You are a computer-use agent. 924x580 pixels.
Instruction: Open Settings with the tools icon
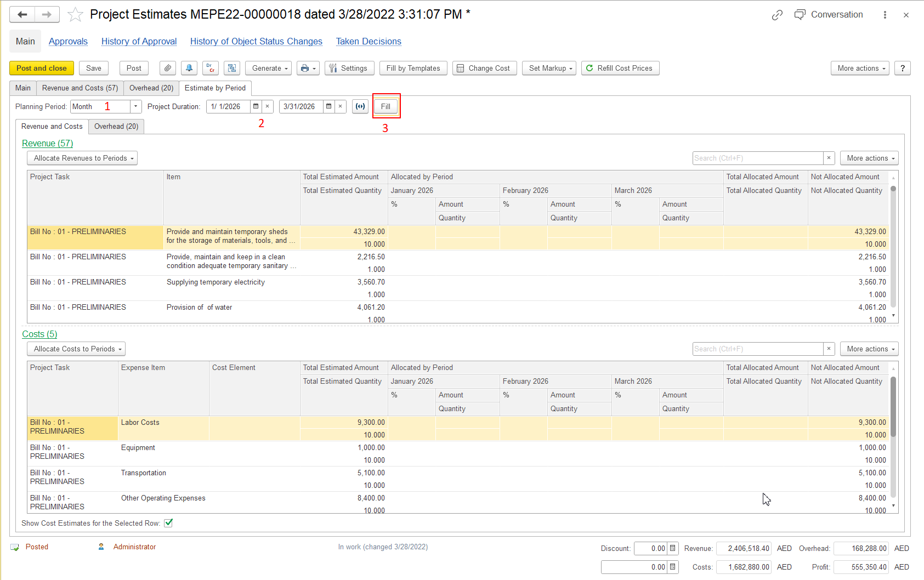tap(349, 68)
